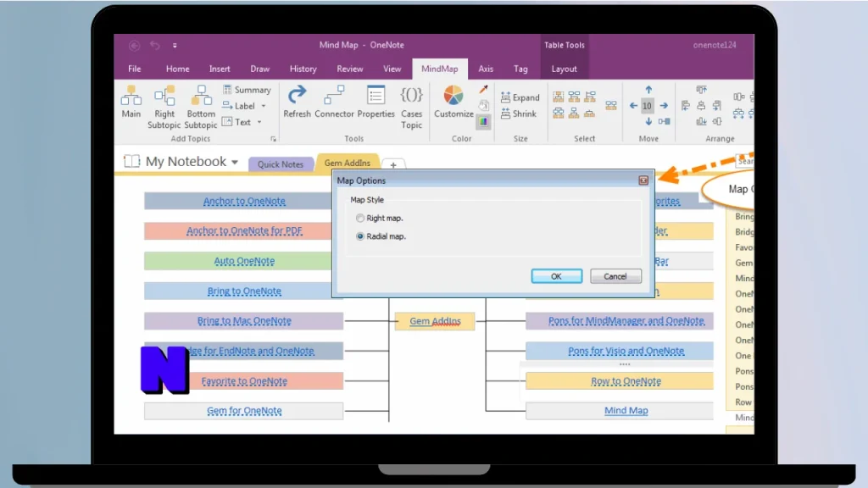868x488 pixels.
Task: Click the copy-color icon below the eyedropper
Action: coord(483,105)
